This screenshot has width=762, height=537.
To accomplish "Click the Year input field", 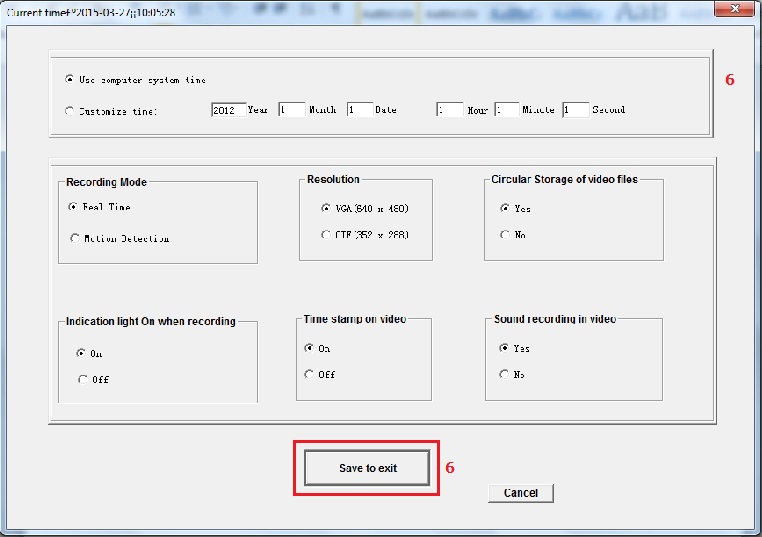I will click(228, 110).
